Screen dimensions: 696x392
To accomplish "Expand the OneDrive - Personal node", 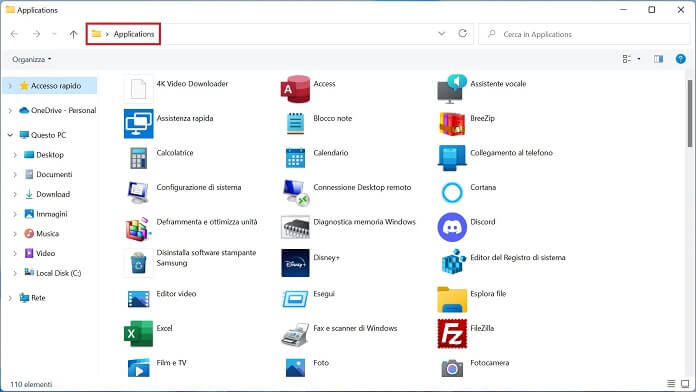I will [x=10, y=110].
